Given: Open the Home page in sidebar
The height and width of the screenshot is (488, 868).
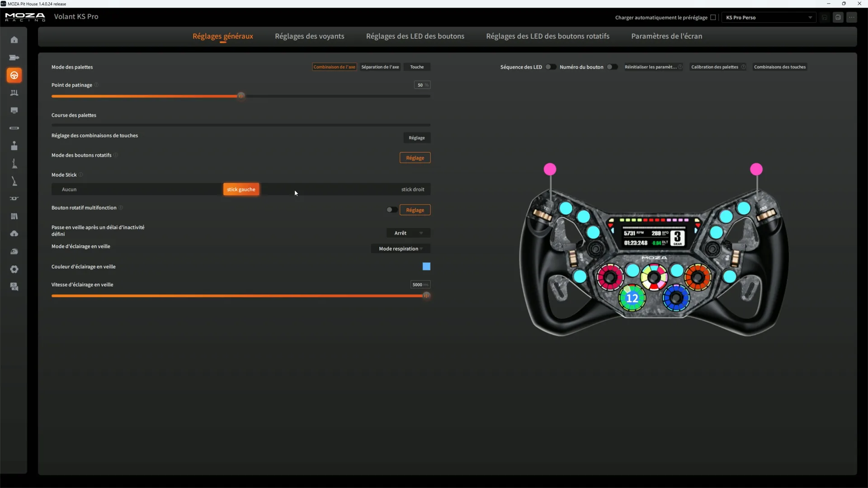Looking at the screenshot, I should [x=14, y=40].
